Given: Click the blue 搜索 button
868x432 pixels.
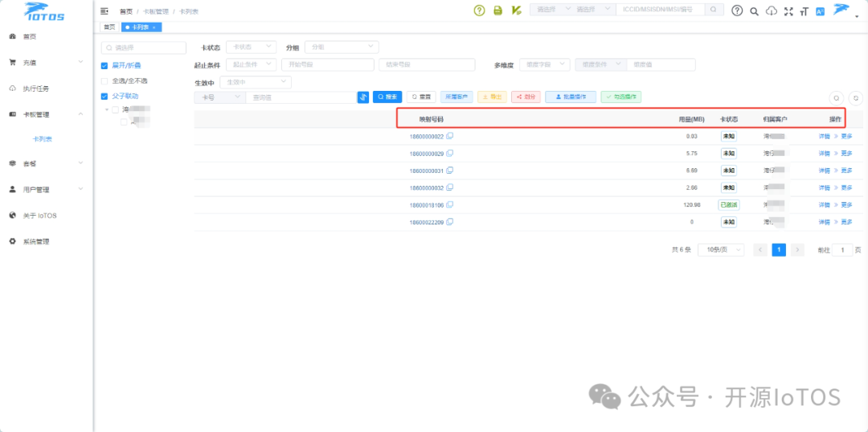Looking at the screenshot, I should (x=387, y=97).
